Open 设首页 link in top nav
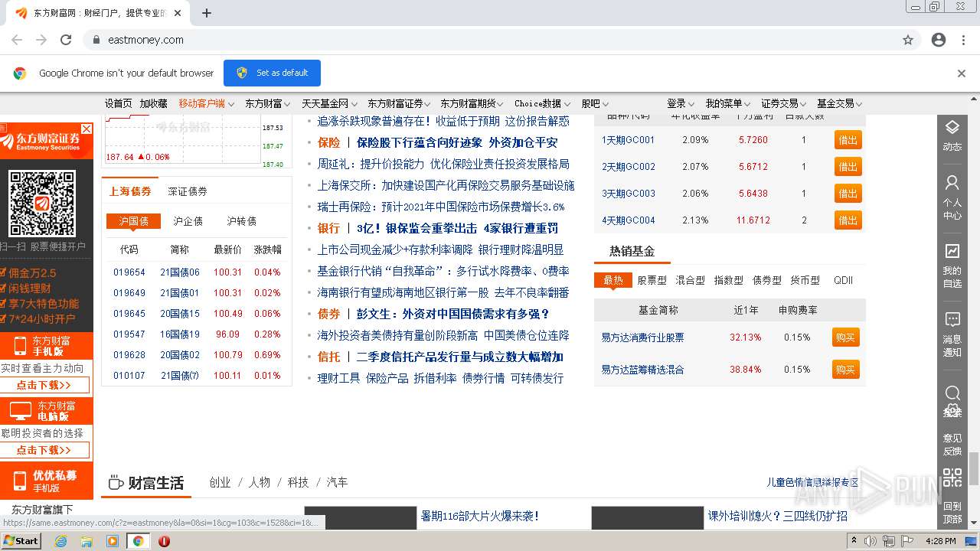Screen dimensions: 980x551 tap(118, 103)
